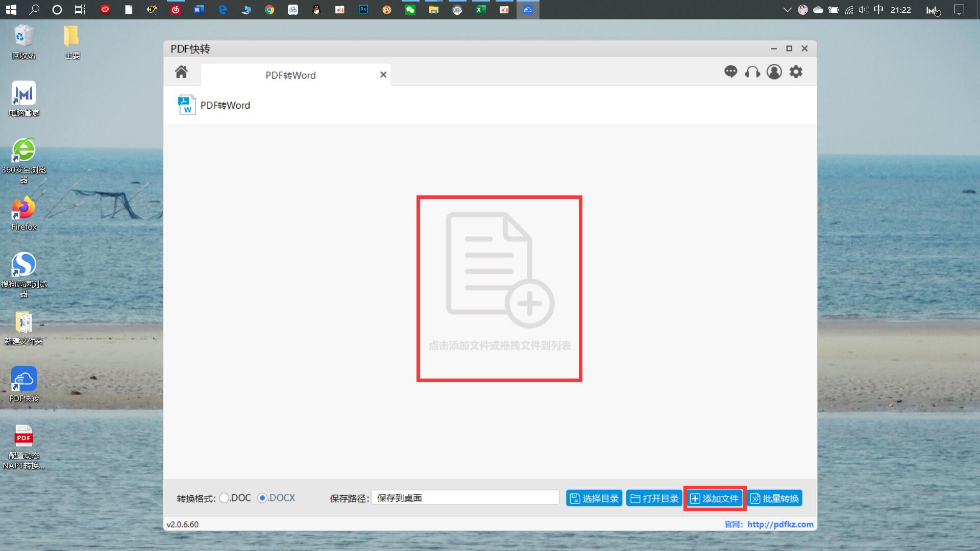Click the 选择目录 button
The height and width of the screenshot is (551, 980).
coord(594,498)
